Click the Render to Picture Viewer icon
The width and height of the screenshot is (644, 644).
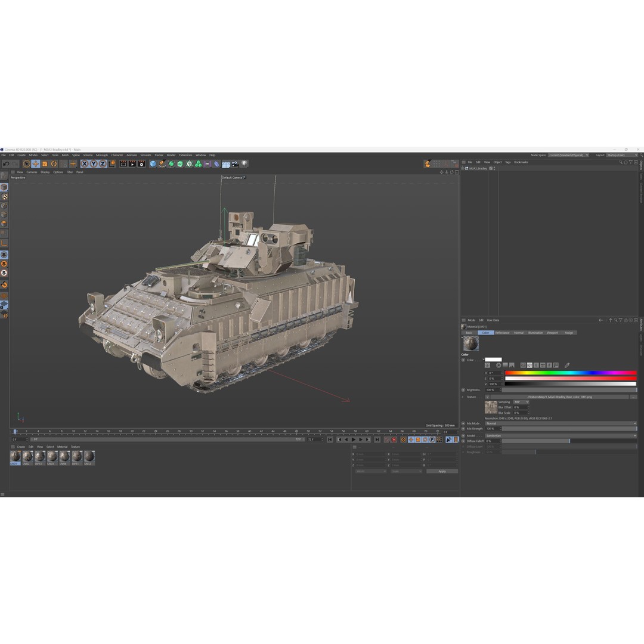point(132,165)
